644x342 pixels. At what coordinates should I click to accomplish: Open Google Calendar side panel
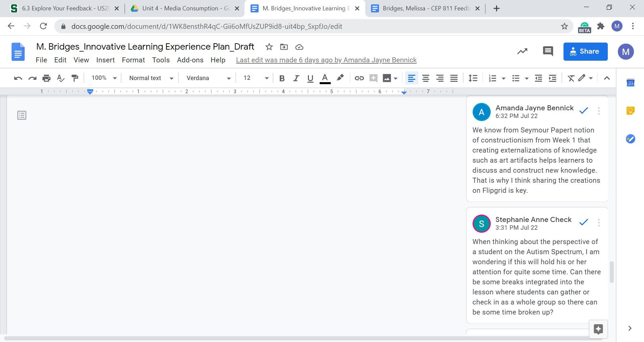pos(630,82)
